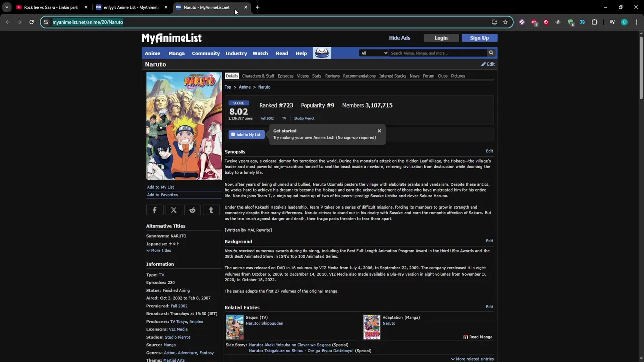Switch to Stats tab
The width and height of the screenshot is (644, 362).
pos(316,76)
